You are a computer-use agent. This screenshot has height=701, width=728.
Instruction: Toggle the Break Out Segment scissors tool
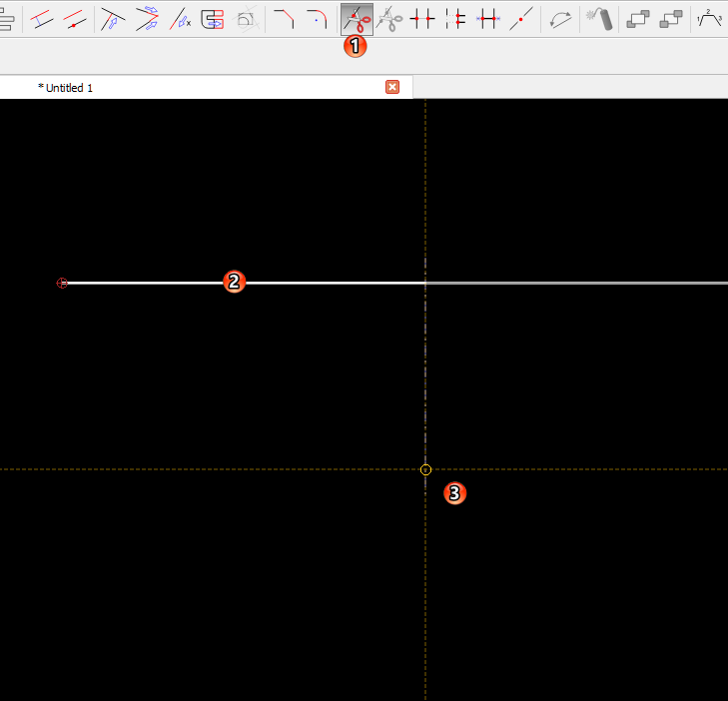pyautogui.click(x=357, y=20)
